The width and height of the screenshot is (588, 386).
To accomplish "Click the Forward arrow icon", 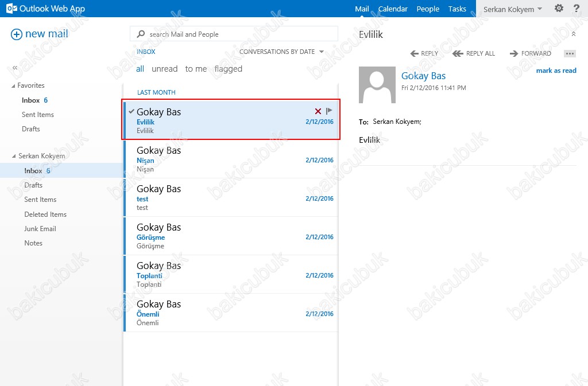I will click(x=514, y=53).
